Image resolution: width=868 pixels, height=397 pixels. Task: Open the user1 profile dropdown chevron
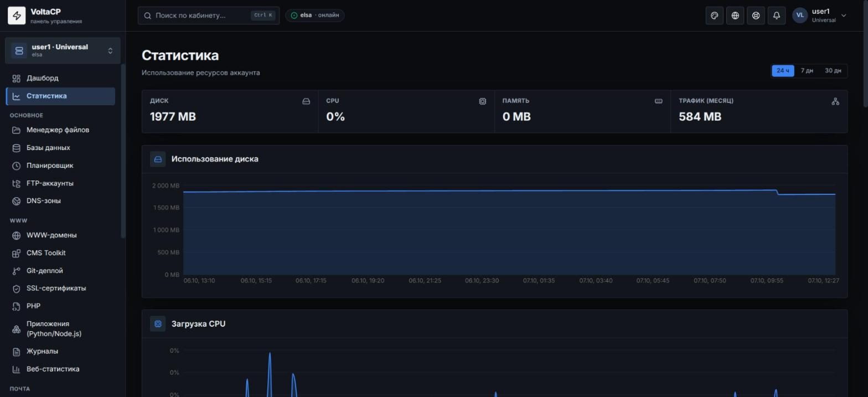coord(844,16)
